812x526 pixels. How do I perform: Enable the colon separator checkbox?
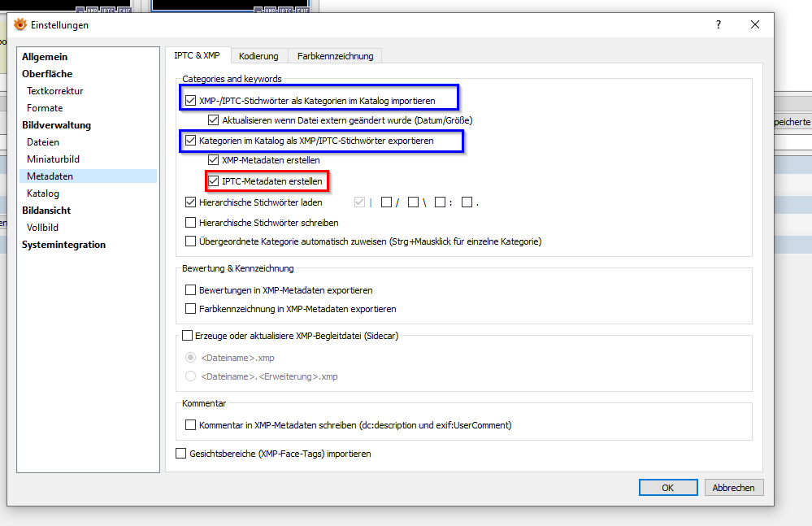click(x=441, y=202)
